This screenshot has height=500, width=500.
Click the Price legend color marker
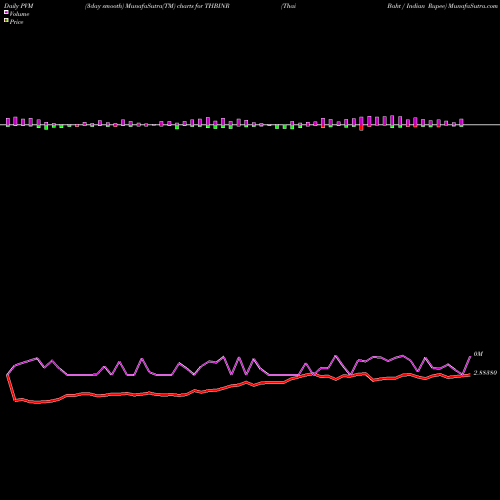(x=6, y=21)
